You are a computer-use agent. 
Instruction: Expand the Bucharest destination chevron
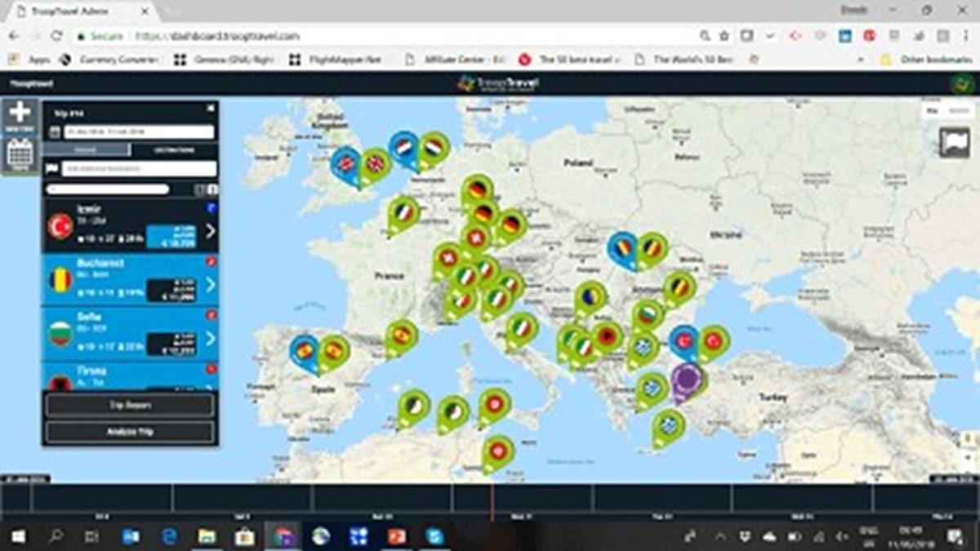[210, 285]
